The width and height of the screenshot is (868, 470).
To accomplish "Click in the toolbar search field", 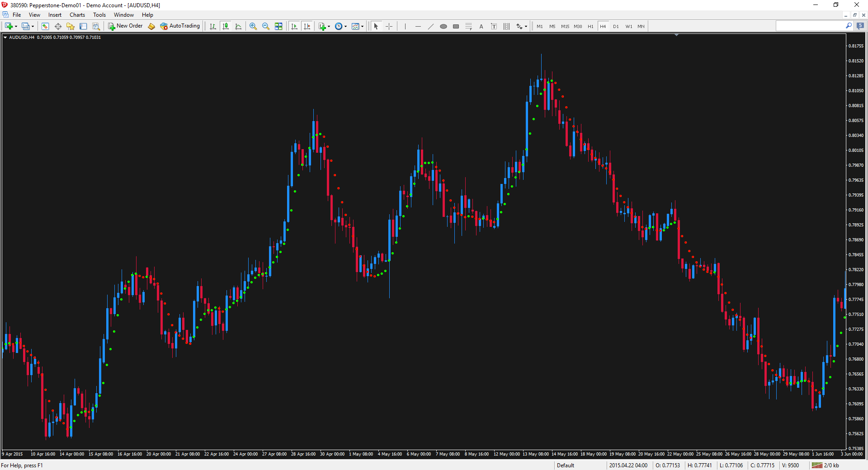I will [x=811, y=26].
